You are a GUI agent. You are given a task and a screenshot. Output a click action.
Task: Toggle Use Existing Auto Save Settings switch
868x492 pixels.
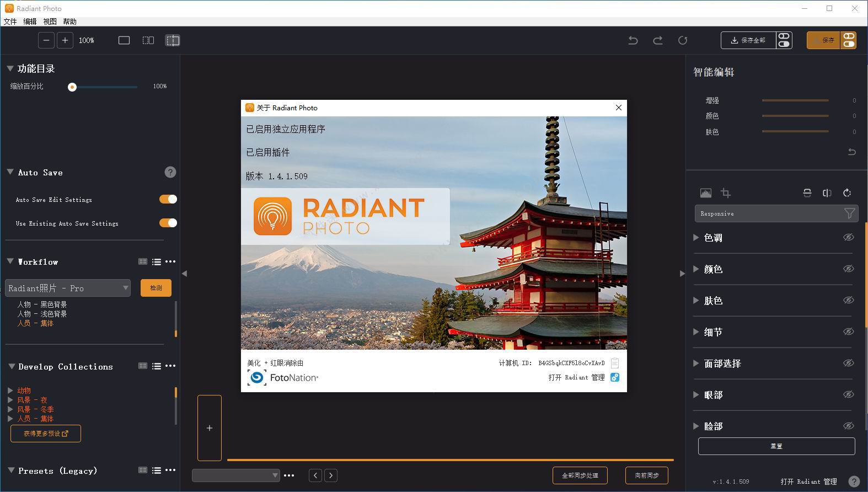pyautogui.click(x=168, y=223)
